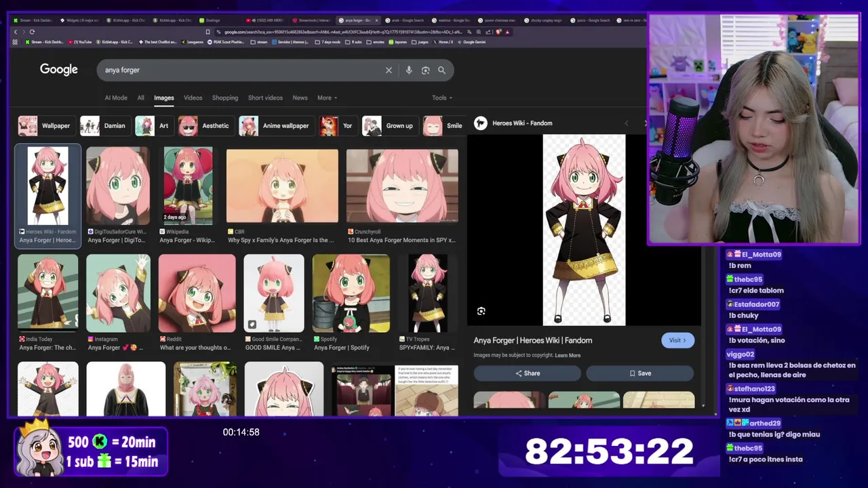Open the Anya Forger Heroes Wiki Fandom title
This screenshot has height=488, width=868.
(533, 340)
